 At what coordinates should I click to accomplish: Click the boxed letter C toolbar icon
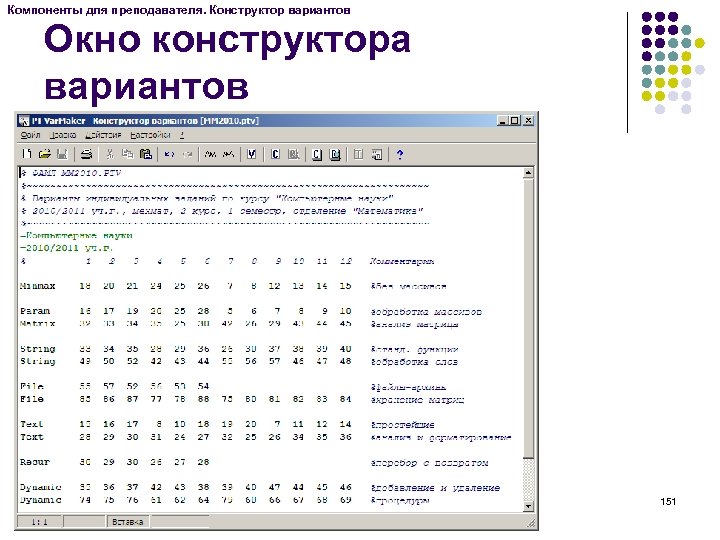point(275,154)
